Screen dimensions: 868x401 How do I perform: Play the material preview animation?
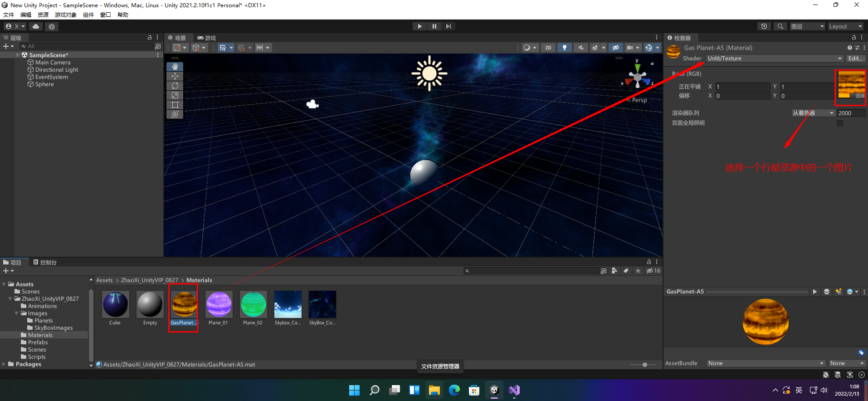click(x=814, y=292)
